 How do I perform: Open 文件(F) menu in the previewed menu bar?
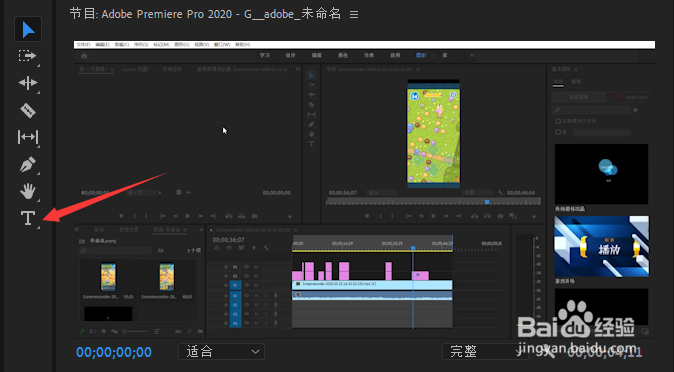pyautogui.click(x=83, y=45)
